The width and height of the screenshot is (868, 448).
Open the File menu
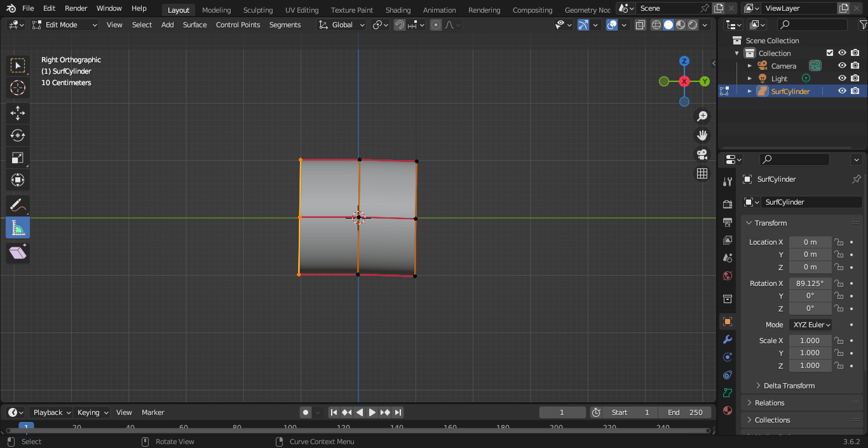pyautogui.click(x=28, y=8)
